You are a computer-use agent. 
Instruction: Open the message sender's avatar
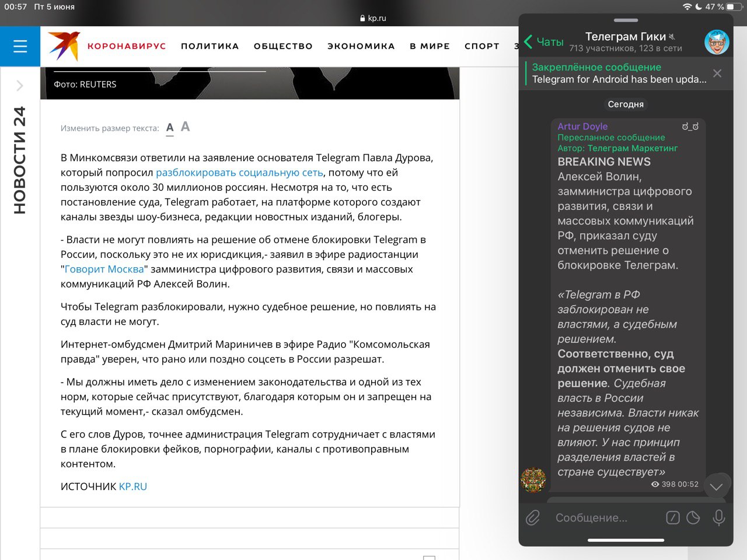(533, 480)
